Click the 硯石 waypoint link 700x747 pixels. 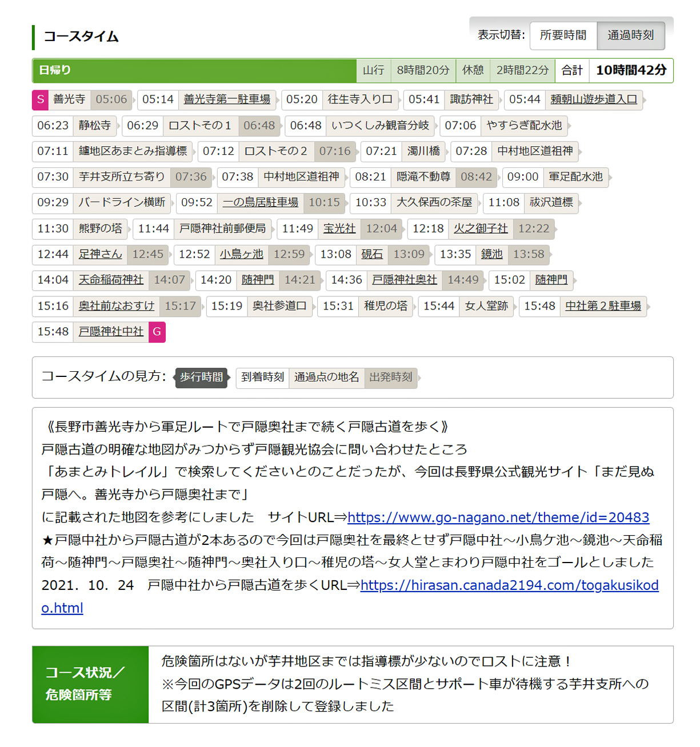pyautogui.click(x=372, y=254)
